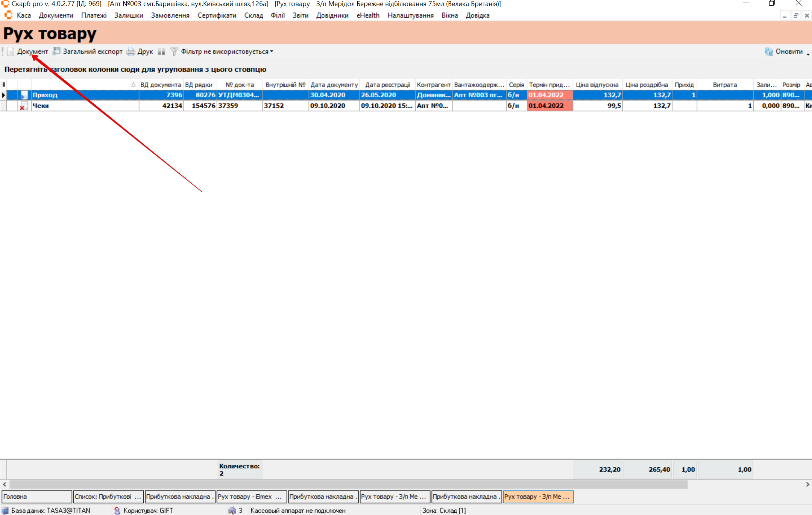Click the horizontal scrollbar right arrow

807,485
